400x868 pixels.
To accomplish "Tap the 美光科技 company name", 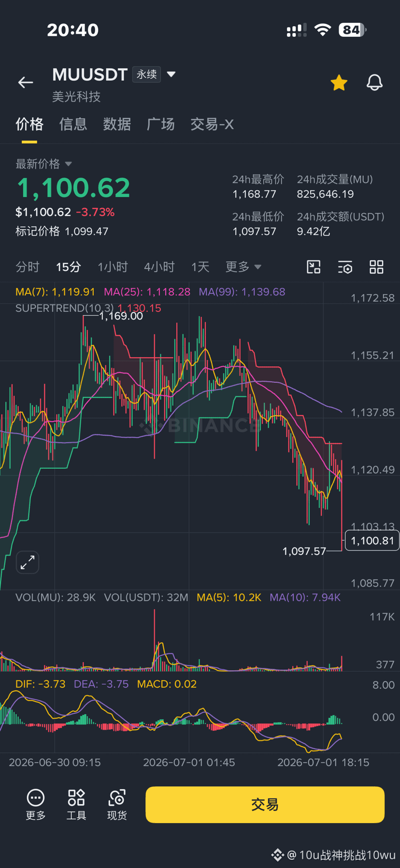I will [76, 97].
